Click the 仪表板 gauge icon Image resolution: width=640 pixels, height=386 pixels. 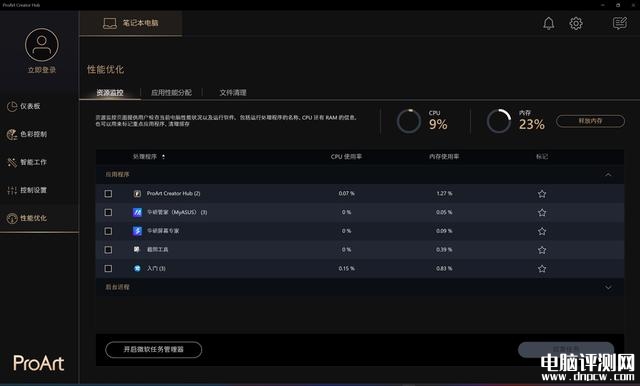click(x=12, y=106)
